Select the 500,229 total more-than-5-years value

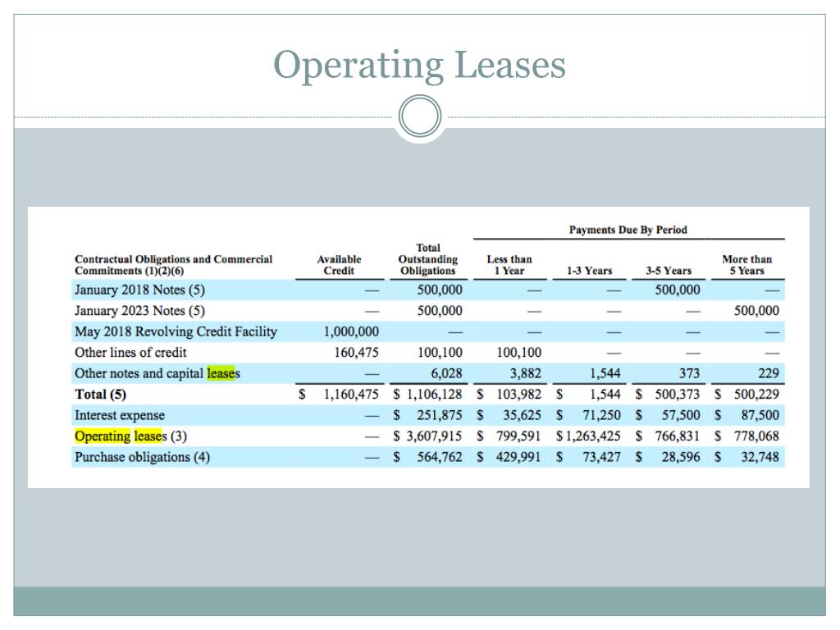(x=756, y=395)
